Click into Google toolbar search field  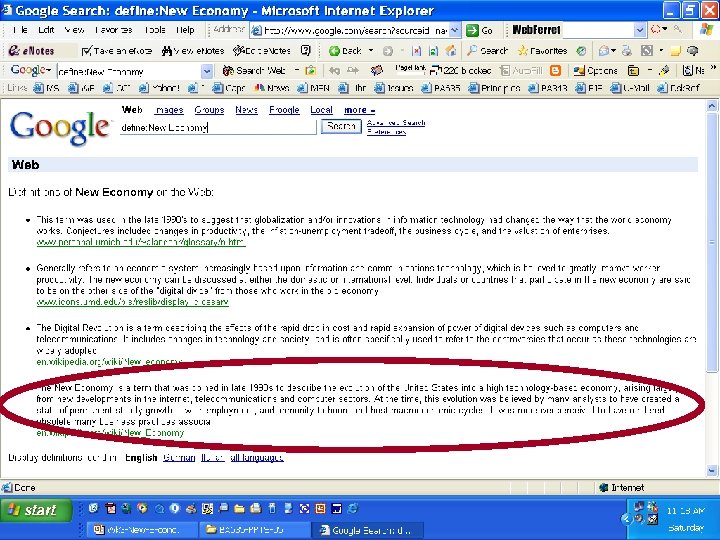pyautogui.click(x=129, y=71)
